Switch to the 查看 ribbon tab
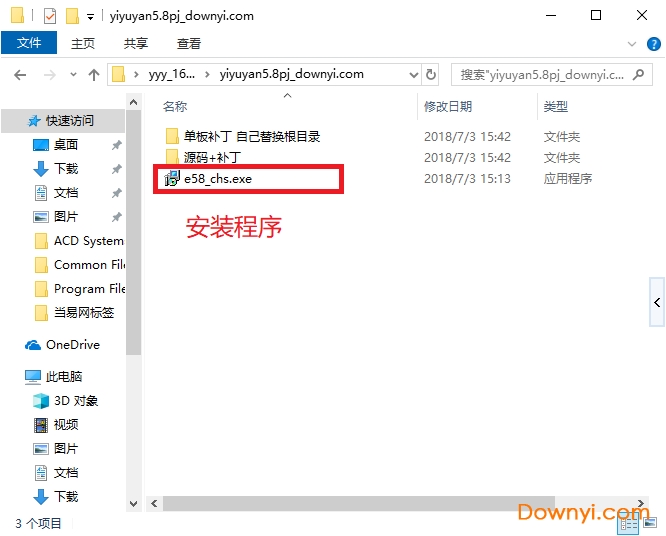Screen dimensions: 666x536 (x=189, y=43)
